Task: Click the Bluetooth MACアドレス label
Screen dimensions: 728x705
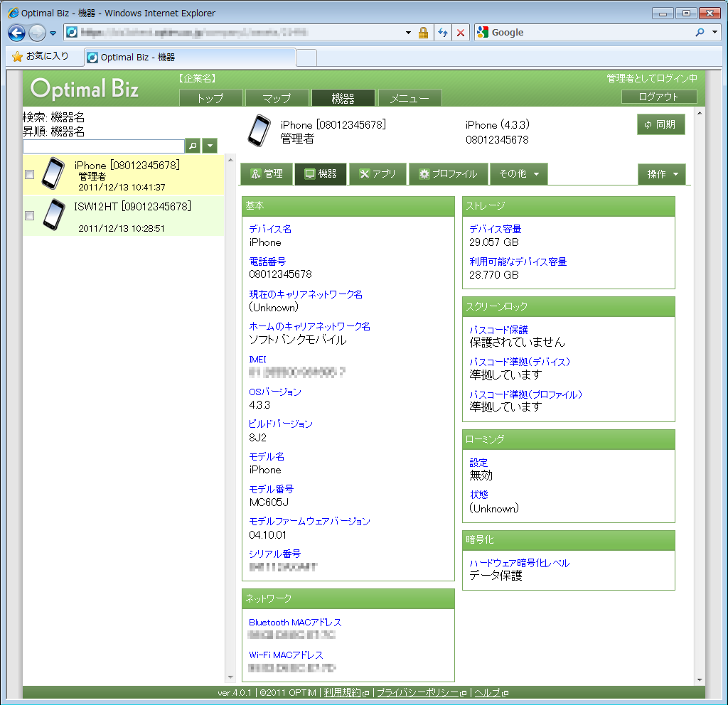Action: [295, 622]
